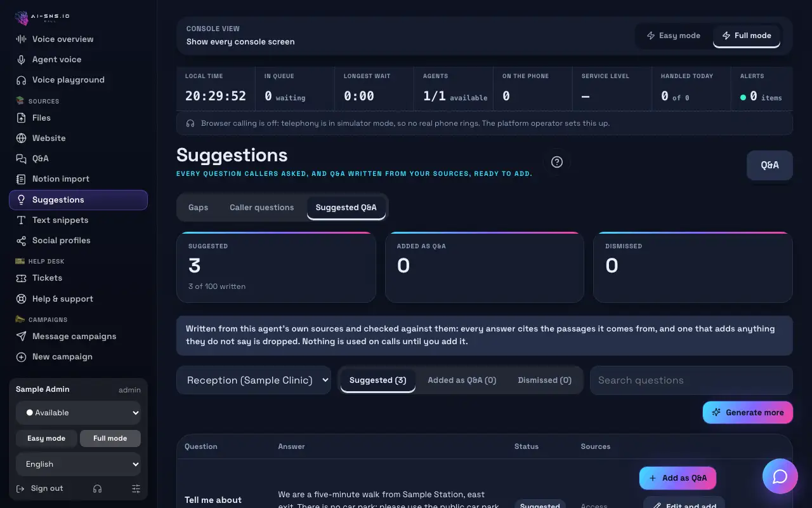The width and height of the screenshot is (812, 508).
Task: Open Voice overview waveform icon
Action: coord(21,39)
